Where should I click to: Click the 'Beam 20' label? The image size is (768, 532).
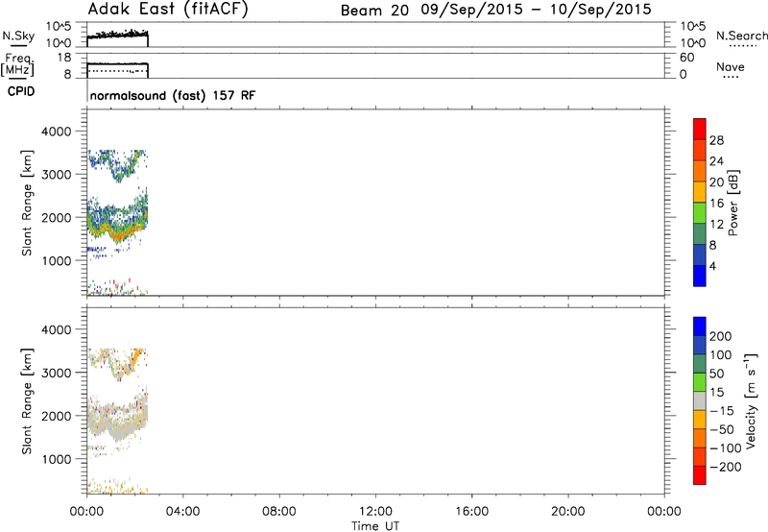374,11
